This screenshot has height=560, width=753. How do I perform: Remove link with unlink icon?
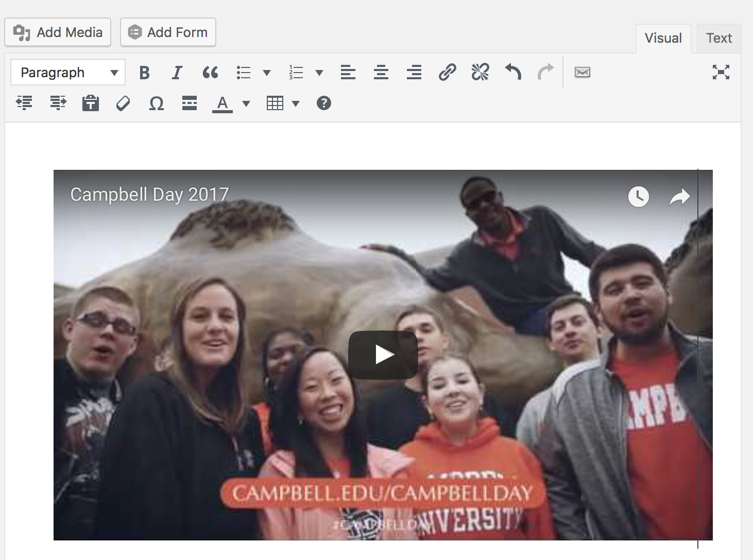(x=480, y=73)
